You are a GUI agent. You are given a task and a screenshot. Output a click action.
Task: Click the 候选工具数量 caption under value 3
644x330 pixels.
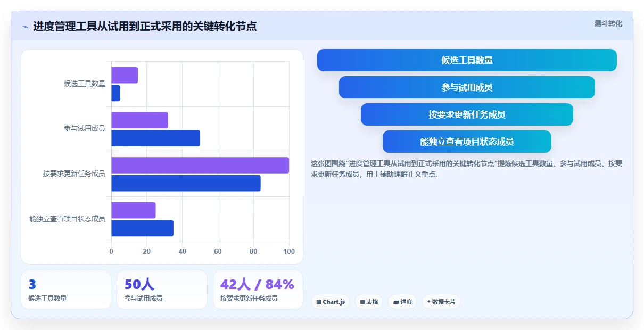click(x=47, y=299)
